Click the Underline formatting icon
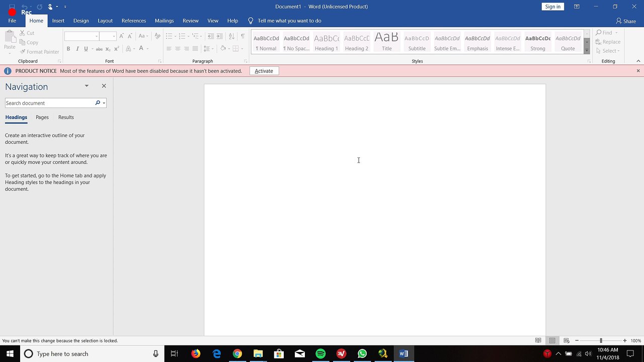 click(x=86, y=49)
